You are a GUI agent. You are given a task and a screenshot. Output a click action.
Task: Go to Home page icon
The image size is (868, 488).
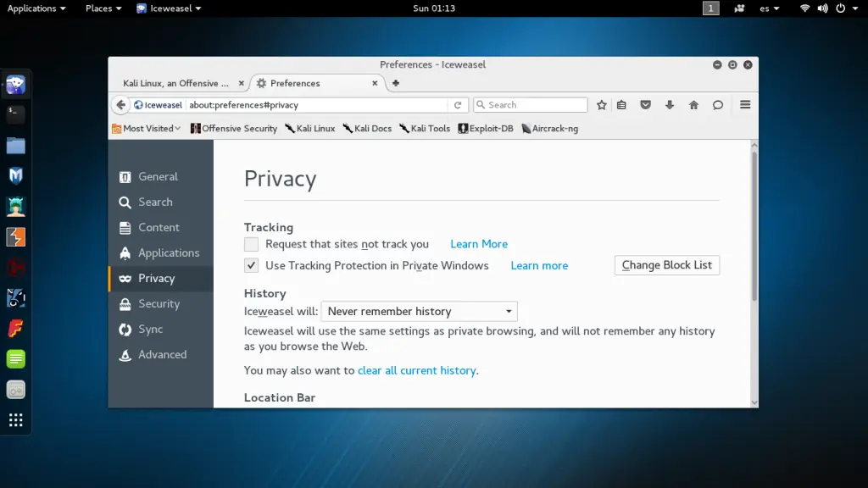click(693, 105)
